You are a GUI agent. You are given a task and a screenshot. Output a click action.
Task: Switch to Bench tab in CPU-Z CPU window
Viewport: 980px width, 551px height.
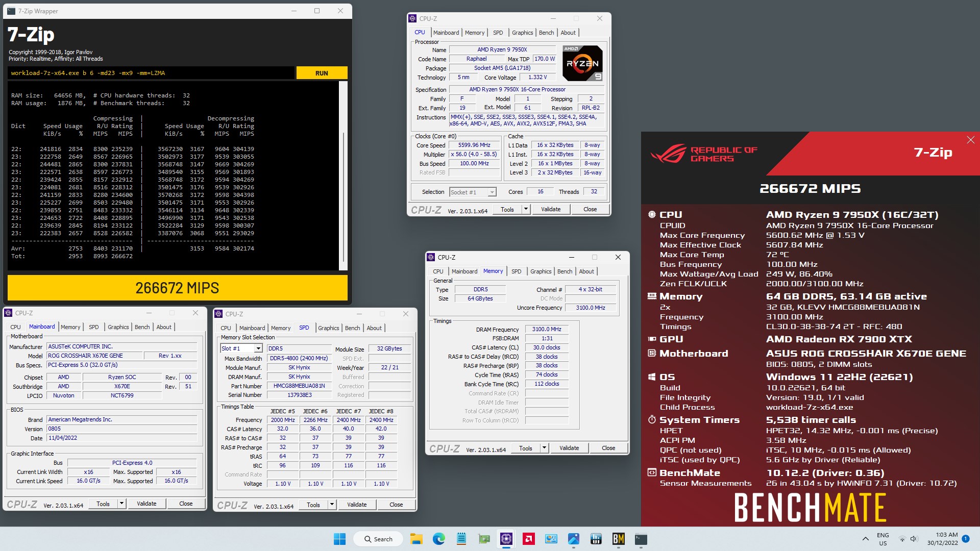tap(546, 33)
